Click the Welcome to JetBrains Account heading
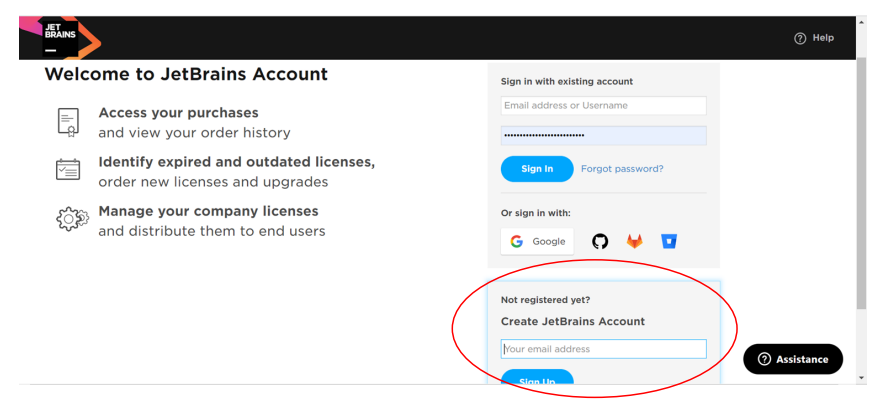This screenshot has width=884, height=407. click(186, 74)
